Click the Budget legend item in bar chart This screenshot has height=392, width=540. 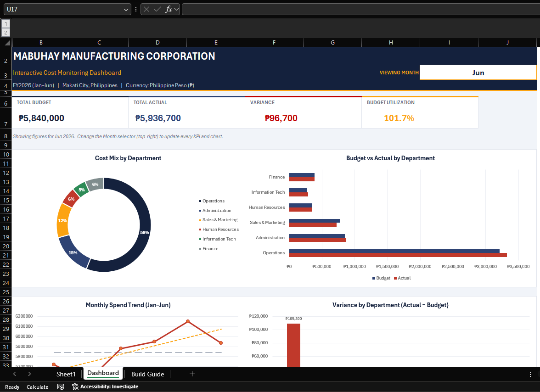tap(381, 278)
